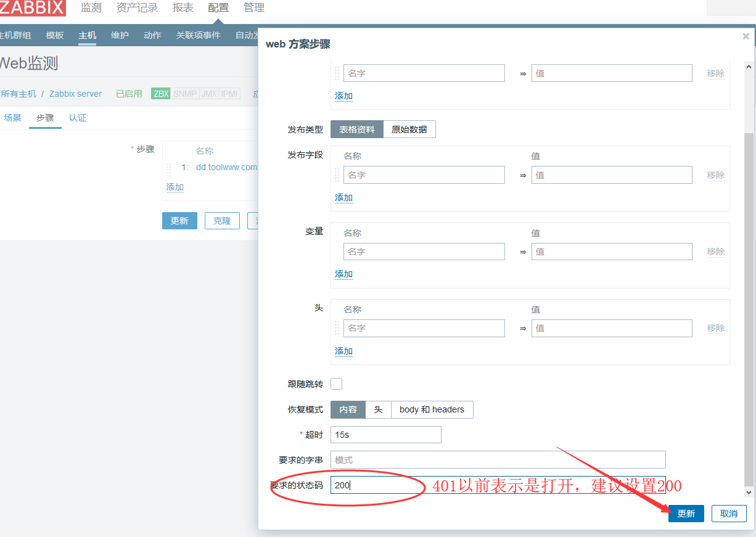Click the 更新 button on Web监测 page
Image resolution: width=756 pixels, height=537 pixels.
(x=179, y=221)
